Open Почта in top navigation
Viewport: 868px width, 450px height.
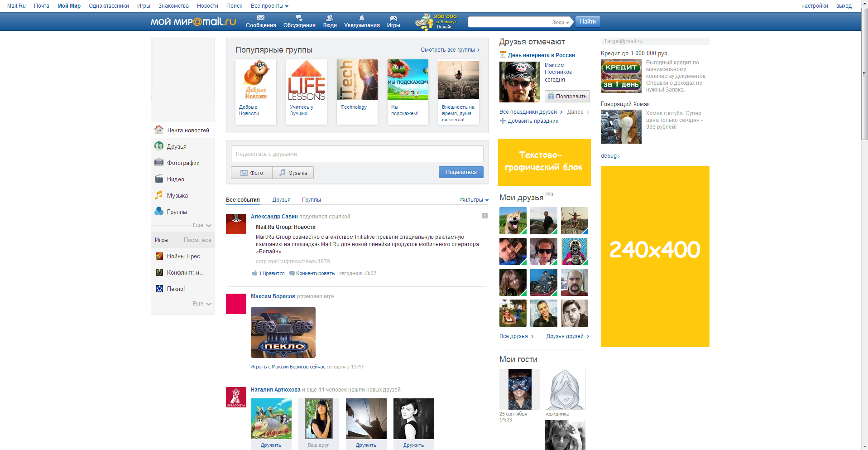point(42,6)
